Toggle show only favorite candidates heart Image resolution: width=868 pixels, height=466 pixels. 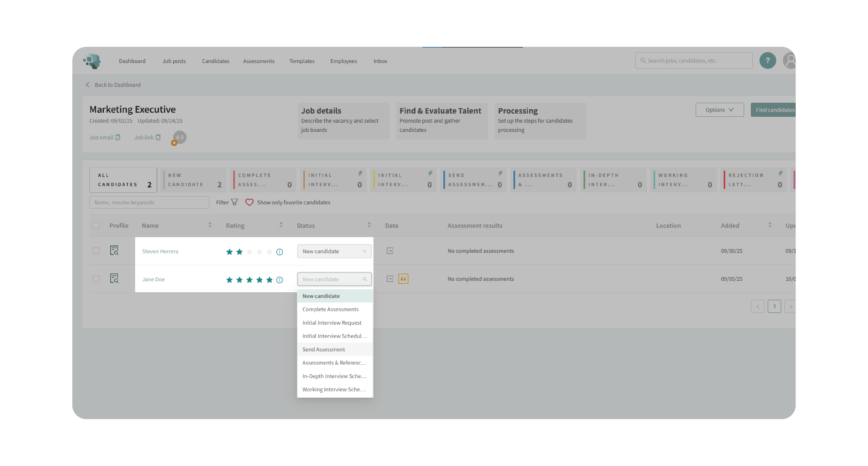[249, 202]
